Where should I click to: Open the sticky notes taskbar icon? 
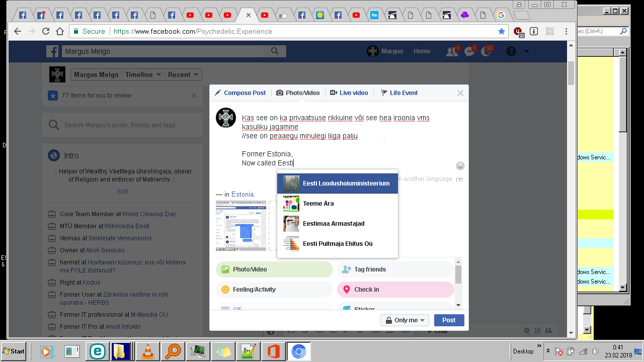[223, 351]
